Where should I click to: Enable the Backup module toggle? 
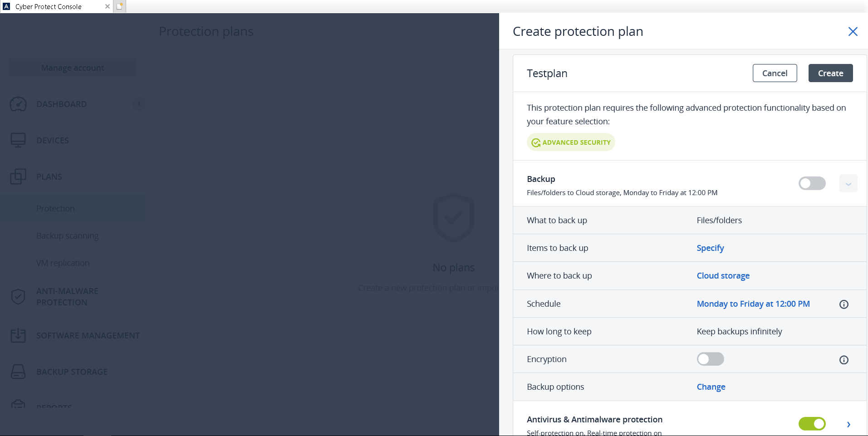tap(812, 183)
